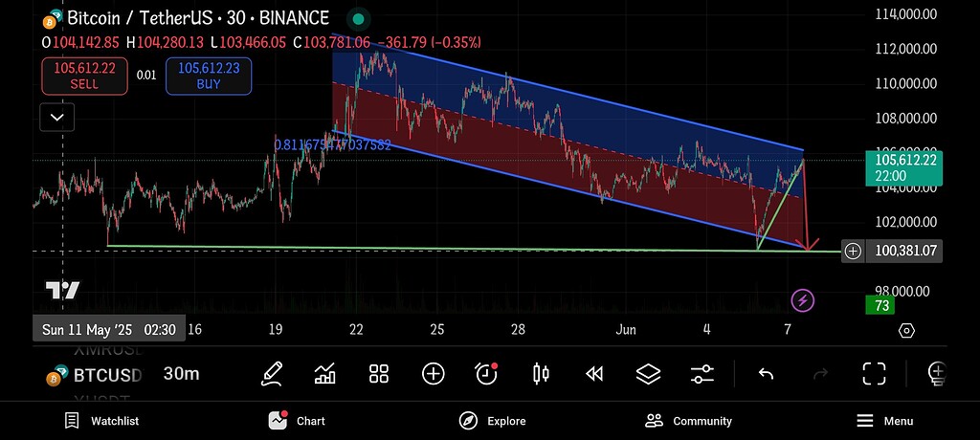
Task: Tap the low price L103,466.05 value
Action: (x=248, y=42)
